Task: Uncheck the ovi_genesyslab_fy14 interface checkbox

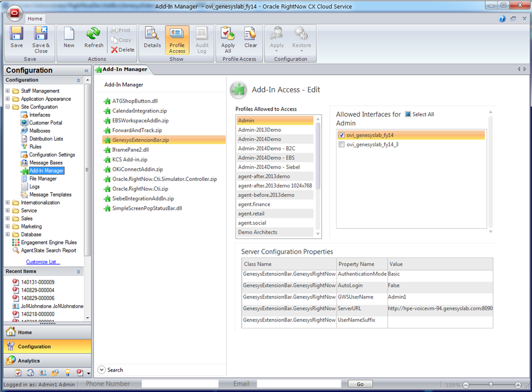Action: pyautogui.click(x=342, y=135)
